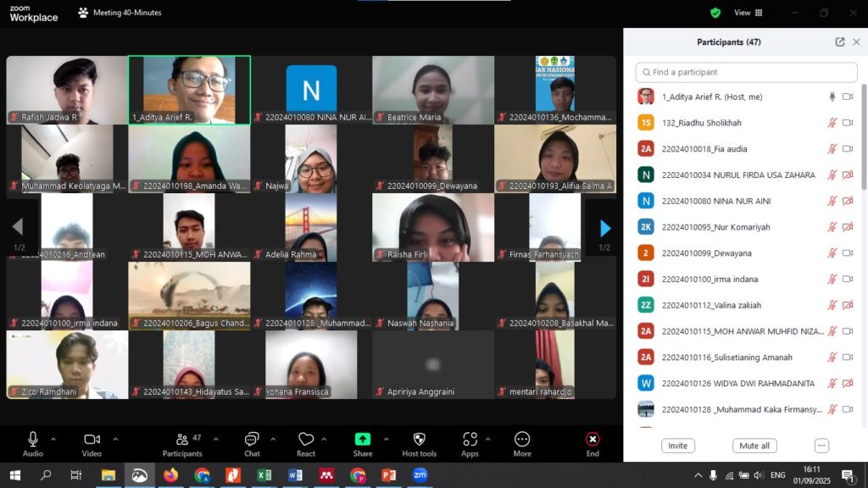Select Raisha Firli video tile
Viewport: 868px width, 488px height.
(x=433, y=227)
